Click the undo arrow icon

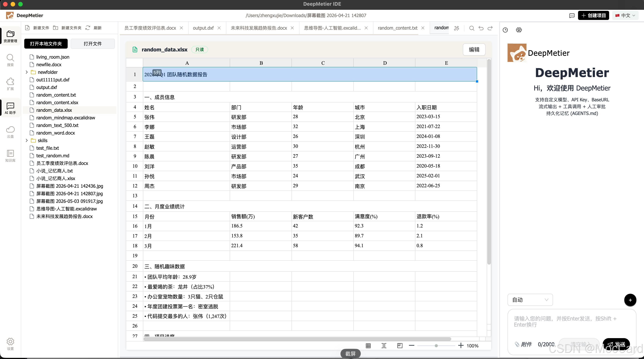pos(481,28)
